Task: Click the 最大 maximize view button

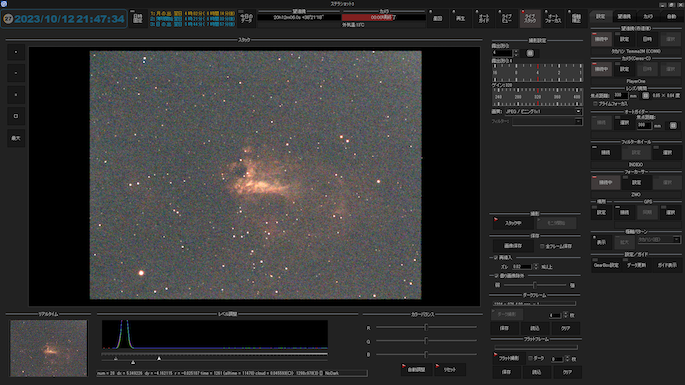Action: click(x=16, y=138)
